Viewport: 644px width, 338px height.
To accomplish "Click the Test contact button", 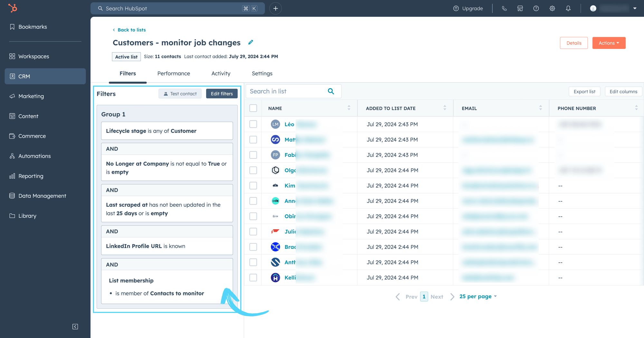I will (x=180, y=94).
